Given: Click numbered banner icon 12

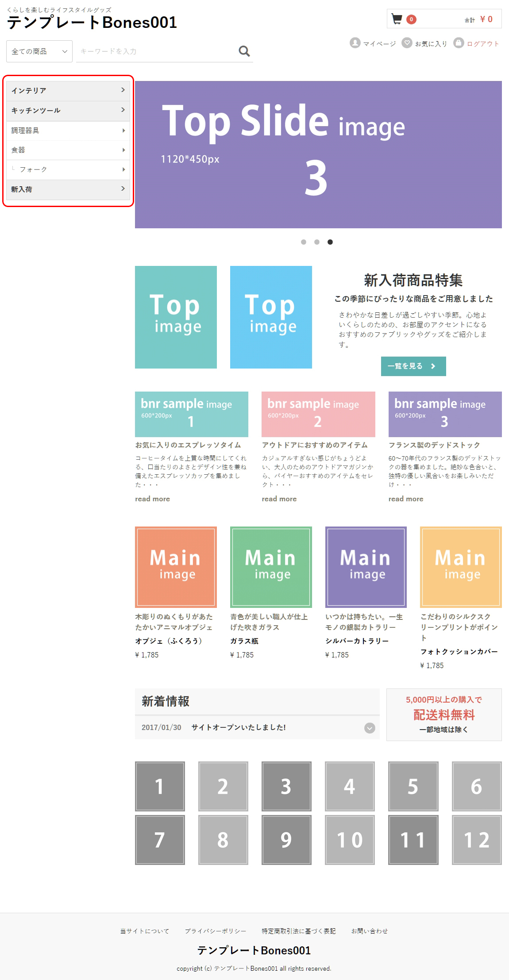Looking at the screenshot, I should [x=476, y=840].
